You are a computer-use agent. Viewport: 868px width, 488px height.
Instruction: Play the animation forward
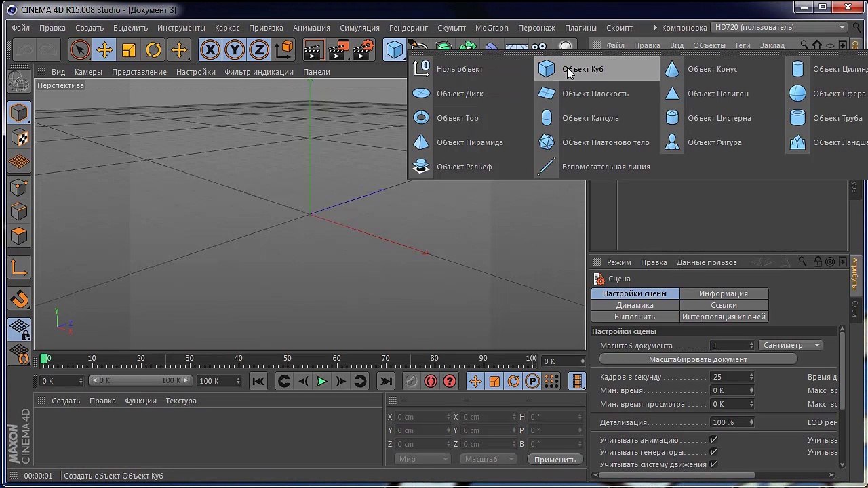[x=321, y=381]
